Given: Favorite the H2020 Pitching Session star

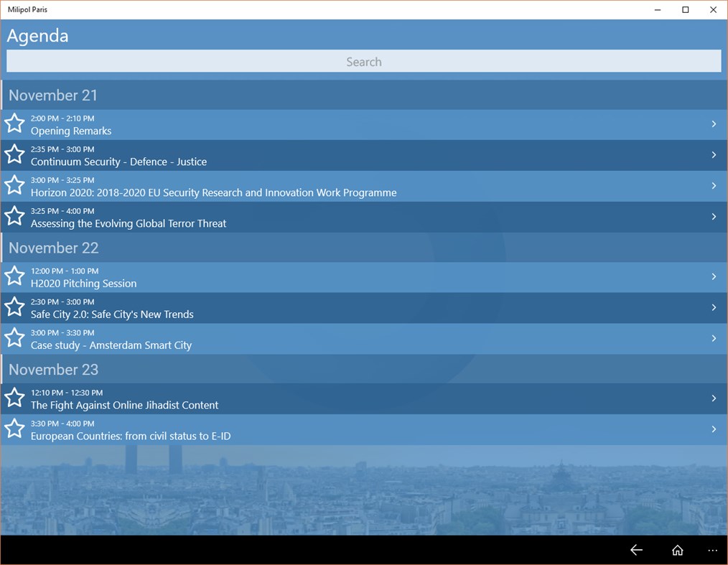Looking at the screenshot, I should pyautogui.click(x=14, y=276).
